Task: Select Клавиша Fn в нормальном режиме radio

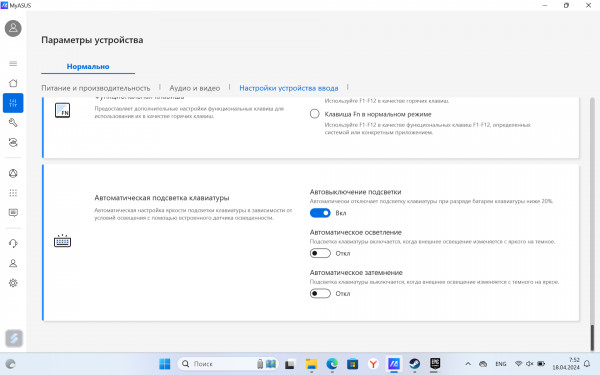Action: coord(315,114)
